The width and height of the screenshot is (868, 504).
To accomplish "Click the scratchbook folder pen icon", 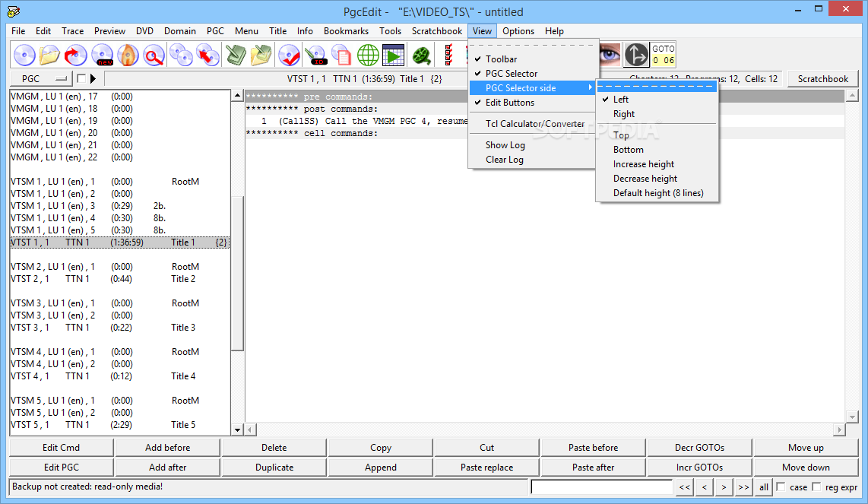I will click(x=261, y=55).
